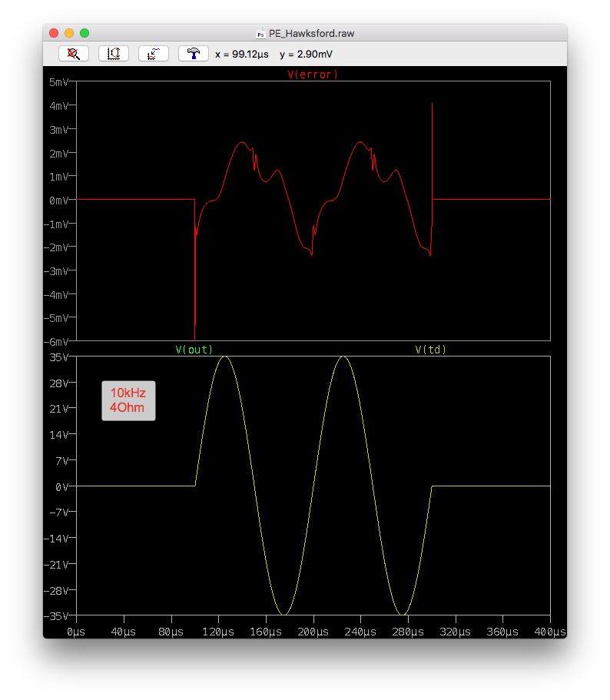Click the 280µs time axis label
Viewport: 610px width, 700px height.
pyautogui.click(x=408, y=632)
